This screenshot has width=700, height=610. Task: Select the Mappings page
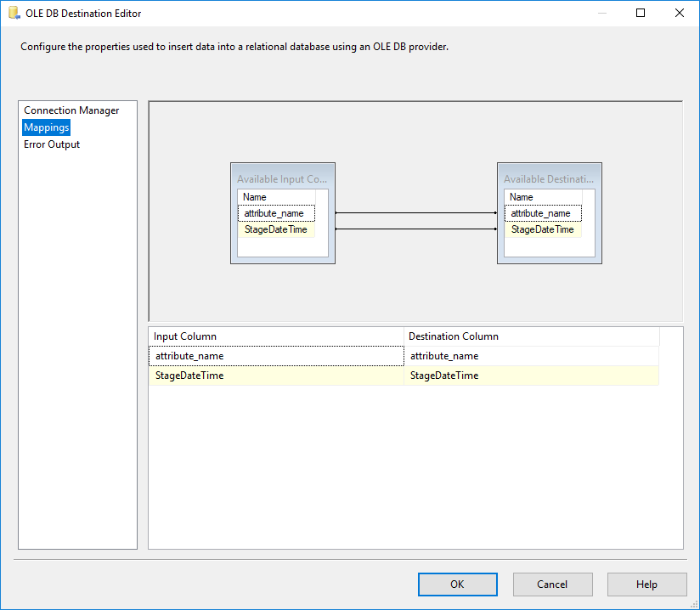(x=47, y=127)
